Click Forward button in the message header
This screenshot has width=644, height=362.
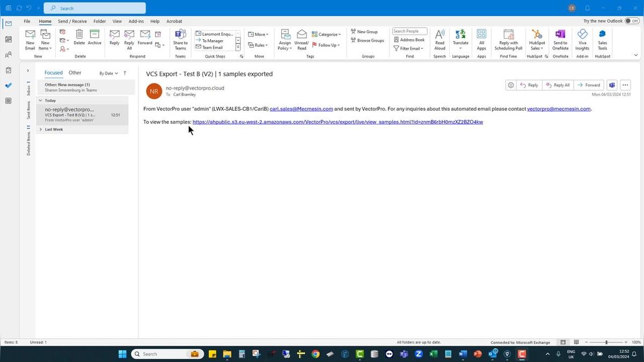click(x=589, y=85)
